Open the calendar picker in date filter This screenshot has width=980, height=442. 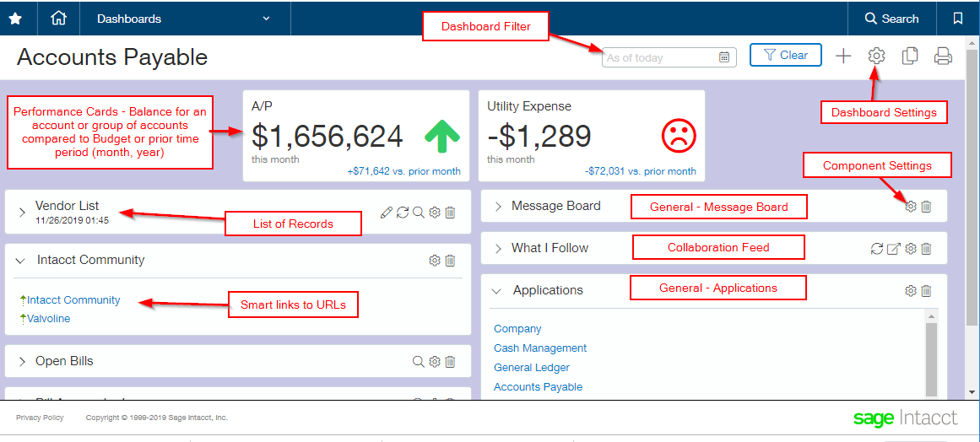point(724,57)
